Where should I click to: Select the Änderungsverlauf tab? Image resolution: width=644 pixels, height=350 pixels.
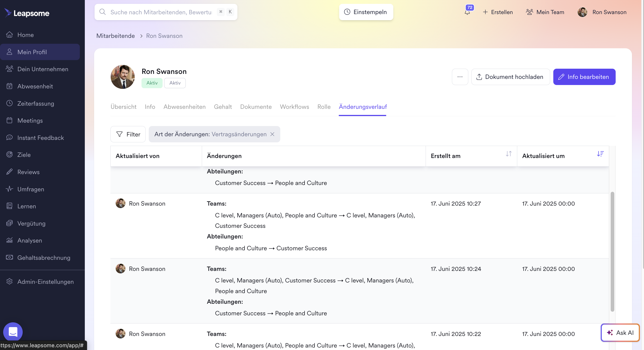click(363, 107)
